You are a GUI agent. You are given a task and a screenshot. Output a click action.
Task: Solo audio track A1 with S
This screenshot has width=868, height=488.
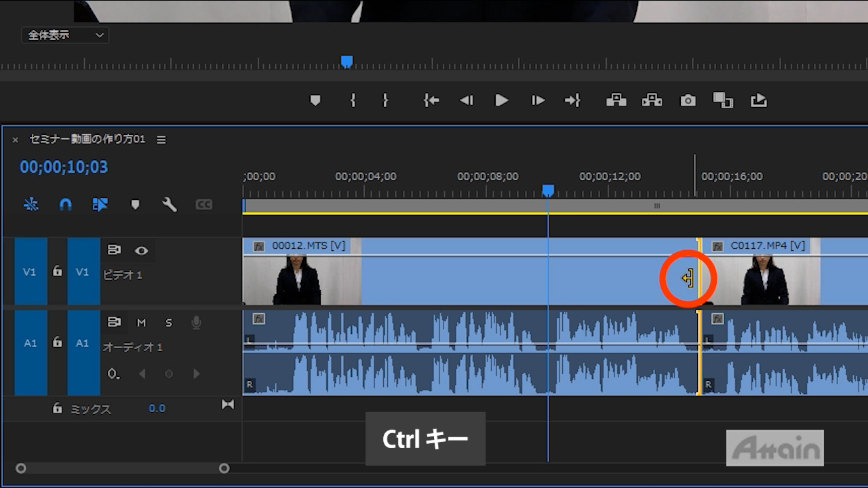(169, 323)
